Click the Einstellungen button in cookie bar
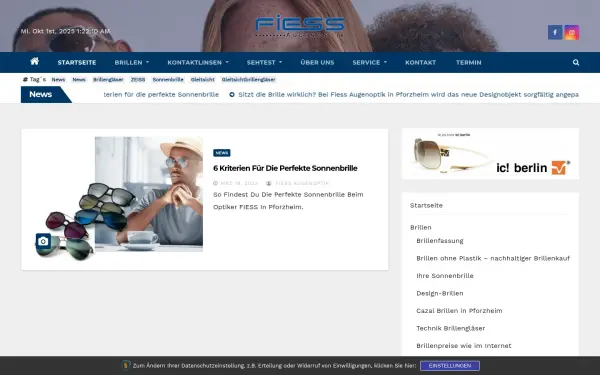Image resolution: width=600 pixels, height=375 pixels. (450, 366)
